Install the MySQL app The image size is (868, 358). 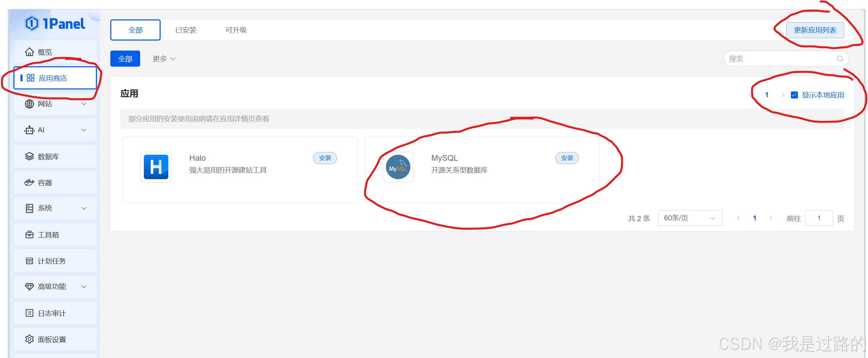tap(567, 158)
